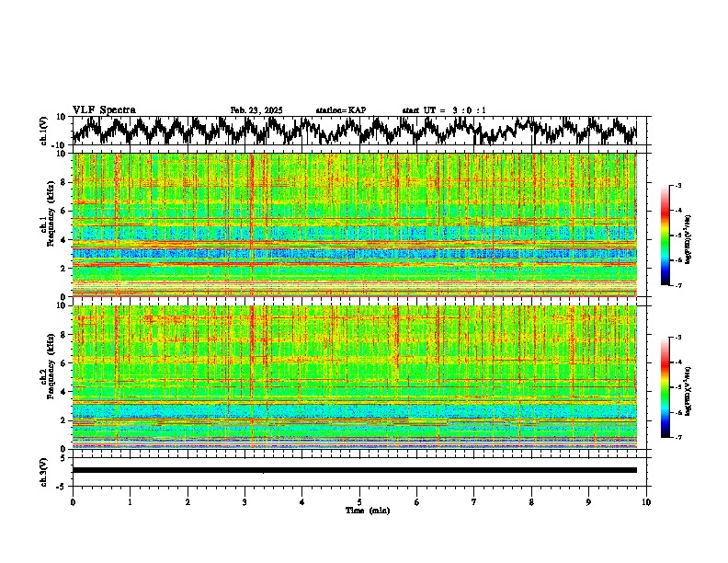This screenshot has width=728, height=563.
Task: Click time axis tick label '8'
Action: click(x=531, y=502)
